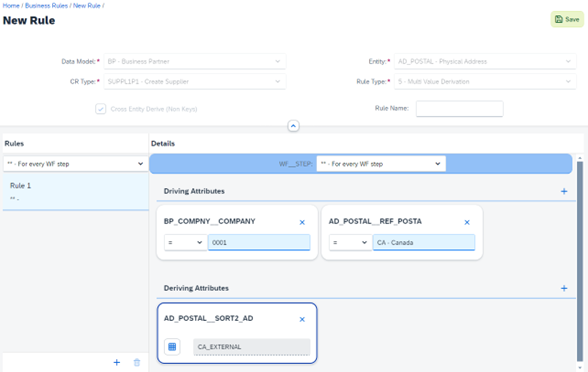This screenshot has width=588, height=372.
Task: Open the Rules panel WF step dropdown
Action: pyautogui.click(x=75, y=164)
